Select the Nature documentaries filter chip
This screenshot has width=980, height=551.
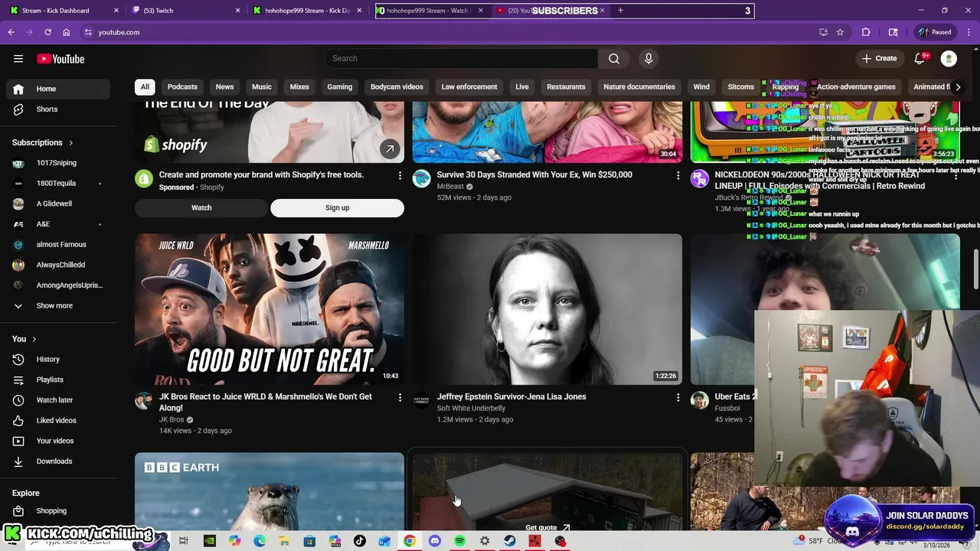pyautogui.click(x=639, y=87)
